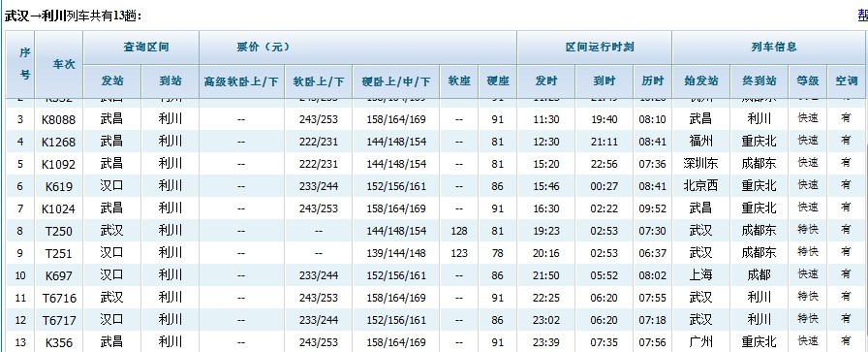The height and width of the screenshot is (352, 868).
Task: Click the 序号 column header
Action: pyautogui.click(x=25, y=64)
